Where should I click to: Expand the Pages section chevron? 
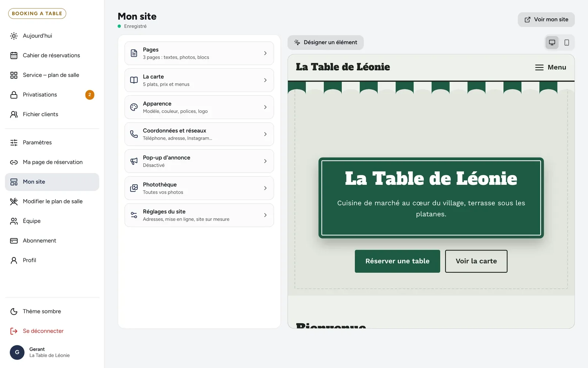(265, 53)
